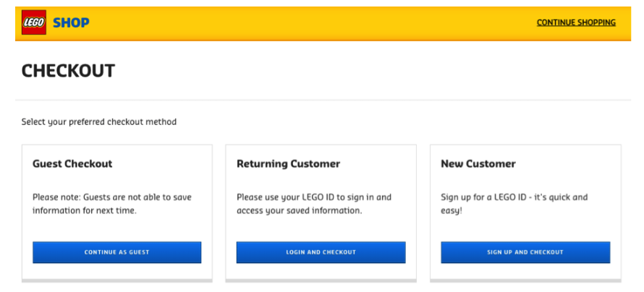Screen dimensions: 644x292
Task: Click the Returning Customer card heading
Action: point(288,164)
